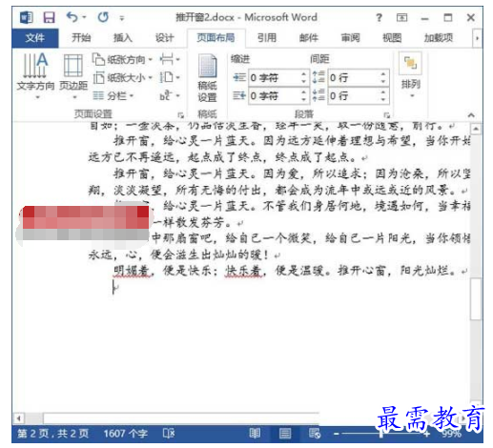Click the page count '第 2 页，共 2 页'
This screenshot has height=448, width=493.
pos(53,433)
